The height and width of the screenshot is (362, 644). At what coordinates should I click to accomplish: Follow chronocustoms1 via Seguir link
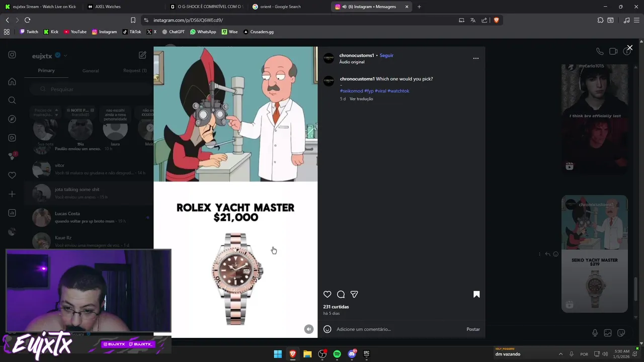click(x=386, y=55)
